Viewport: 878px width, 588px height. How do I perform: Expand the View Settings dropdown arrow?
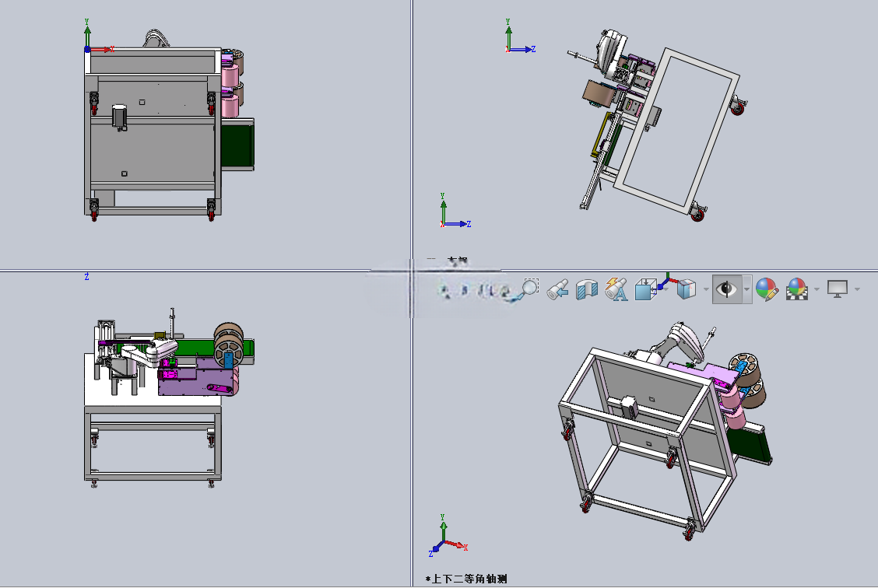click(857, 289)
